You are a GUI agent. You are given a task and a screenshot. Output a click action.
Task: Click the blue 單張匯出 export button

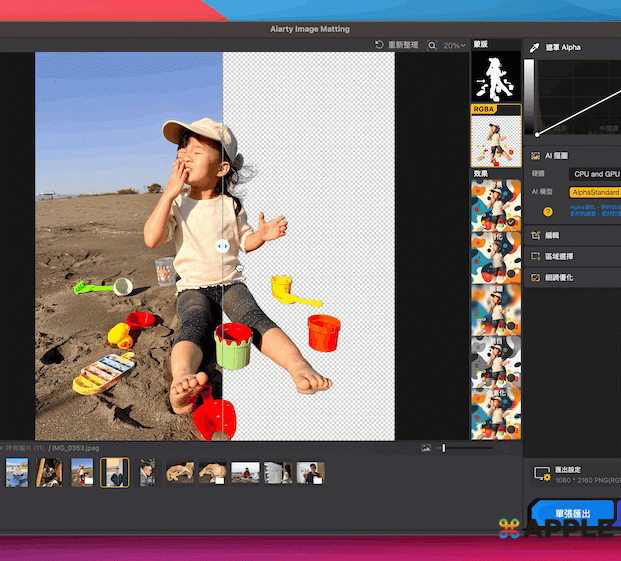(573, 512)
